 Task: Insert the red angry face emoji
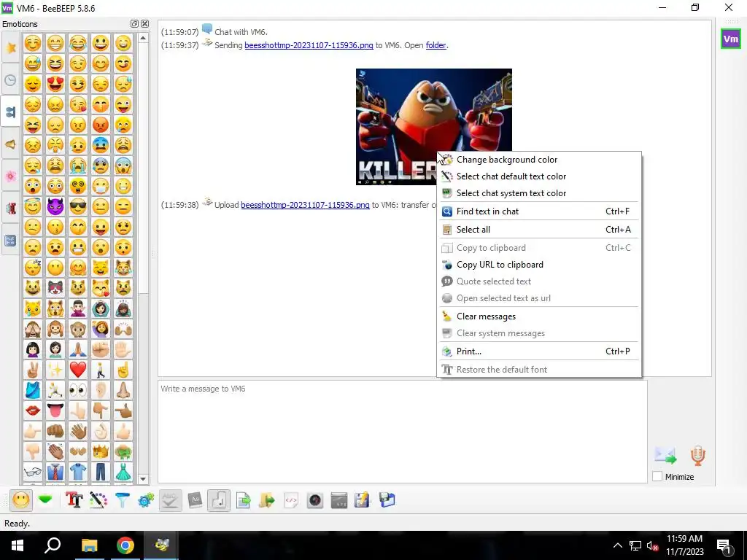pos(101,125)
